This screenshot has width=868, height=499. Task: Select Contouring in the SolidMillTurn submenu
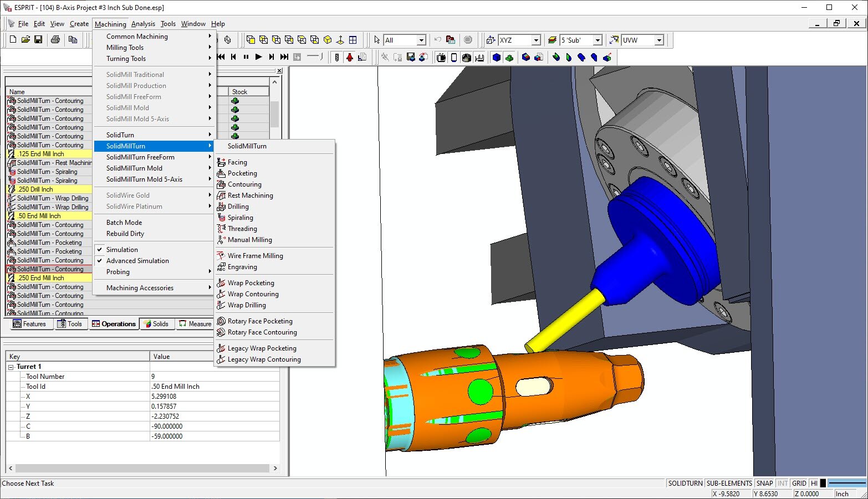[x=274, y=184]
